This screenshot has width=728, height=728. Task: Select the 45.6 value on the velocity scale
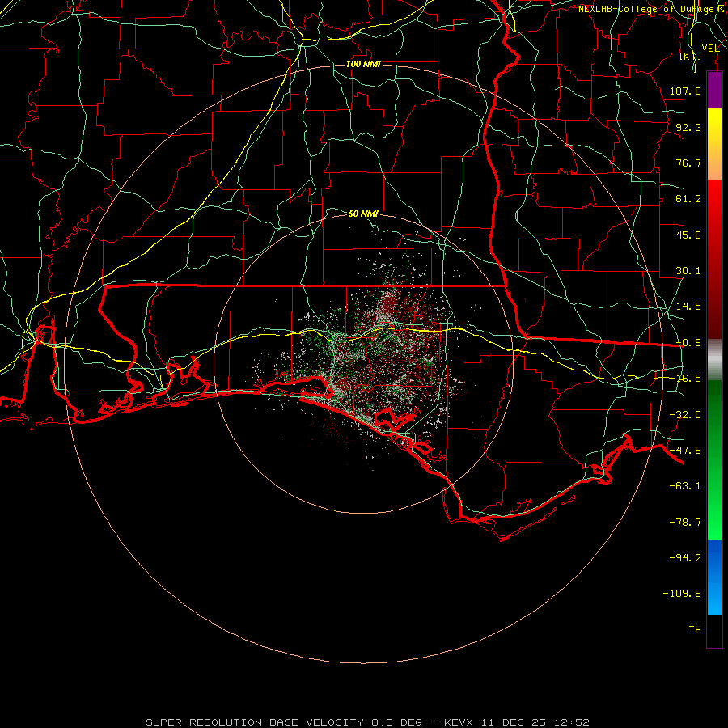coord(688,235)
